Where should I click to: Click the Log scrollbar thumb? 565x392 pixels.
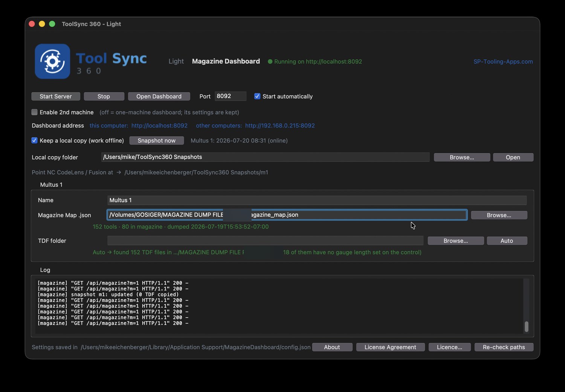click(x=527, y=326)
